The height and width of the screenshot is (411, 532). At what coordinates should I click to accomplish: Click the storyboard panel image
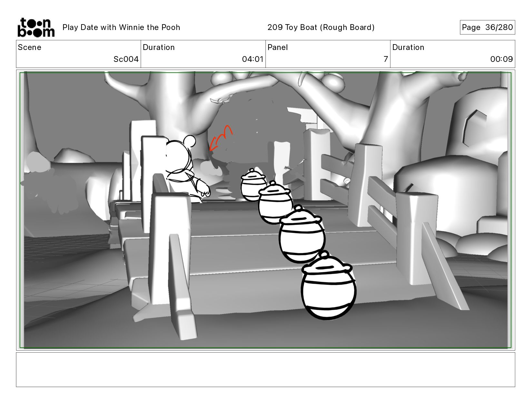tap(266, 210)
